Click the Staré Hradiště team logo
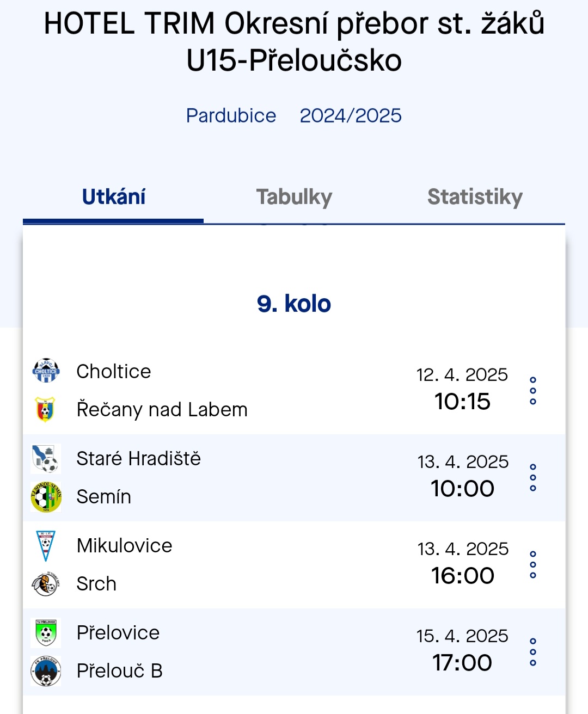The image size is (588, 714). tap(46, 458)
